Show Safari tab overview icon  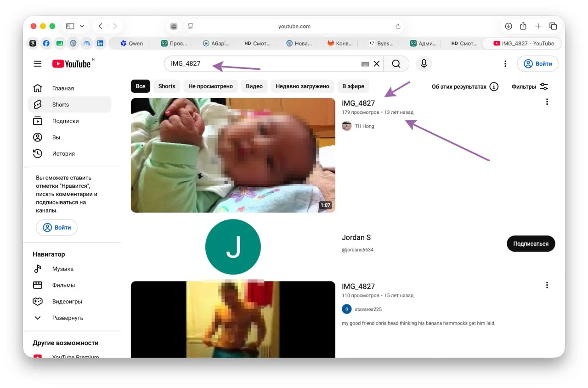(553, 26)
